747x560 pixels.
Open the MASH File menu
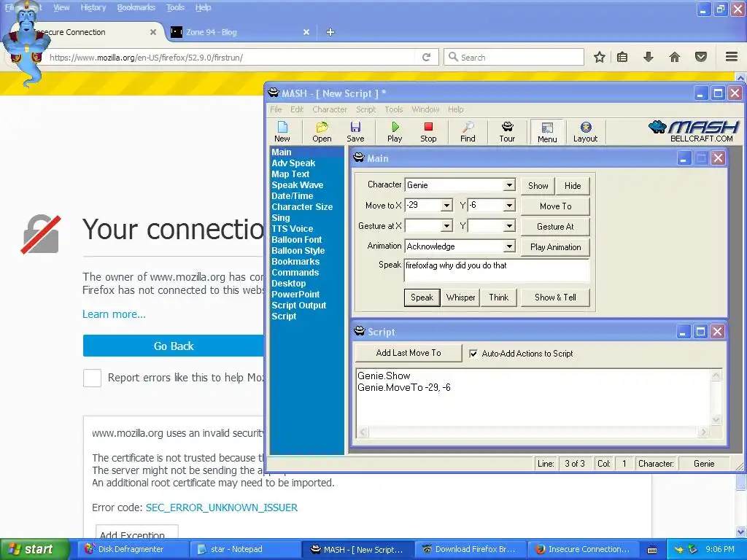tap(276, 109)
